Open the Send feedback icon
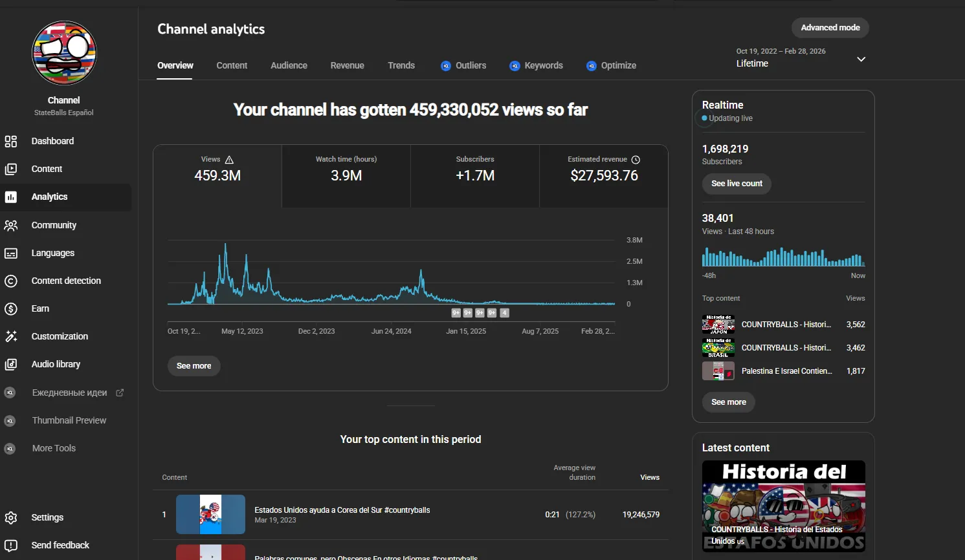Image resolution: width=965 pixels, height=560 pixels. click(x=11, y=545)
